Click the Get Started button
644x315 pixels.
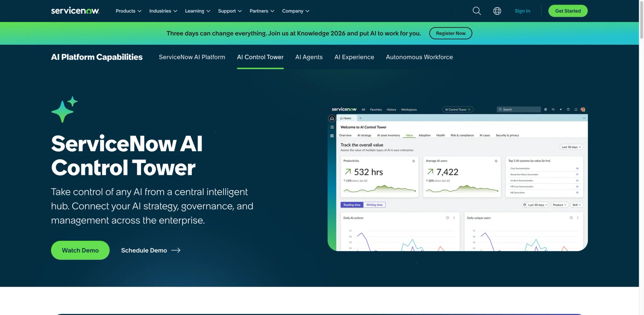[x=568, y=11]
